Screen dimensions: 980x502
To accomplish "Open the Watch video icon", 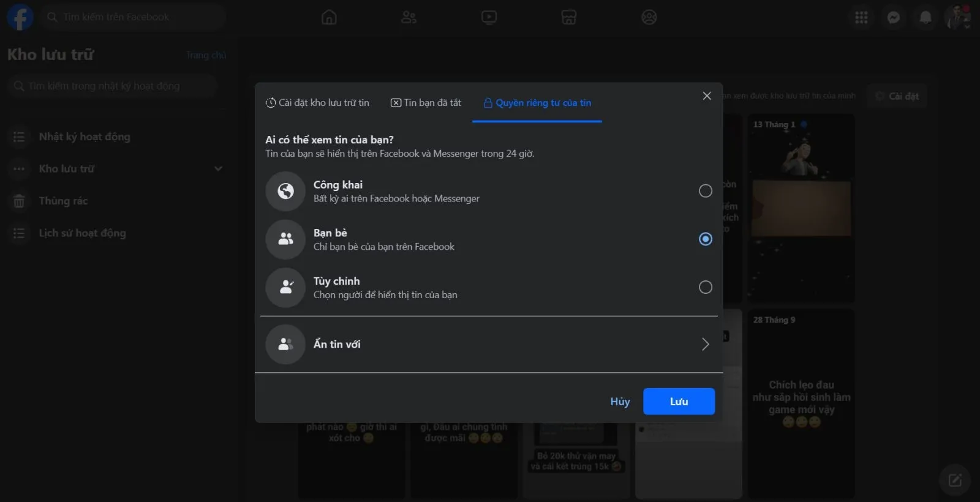I will 489,17.
